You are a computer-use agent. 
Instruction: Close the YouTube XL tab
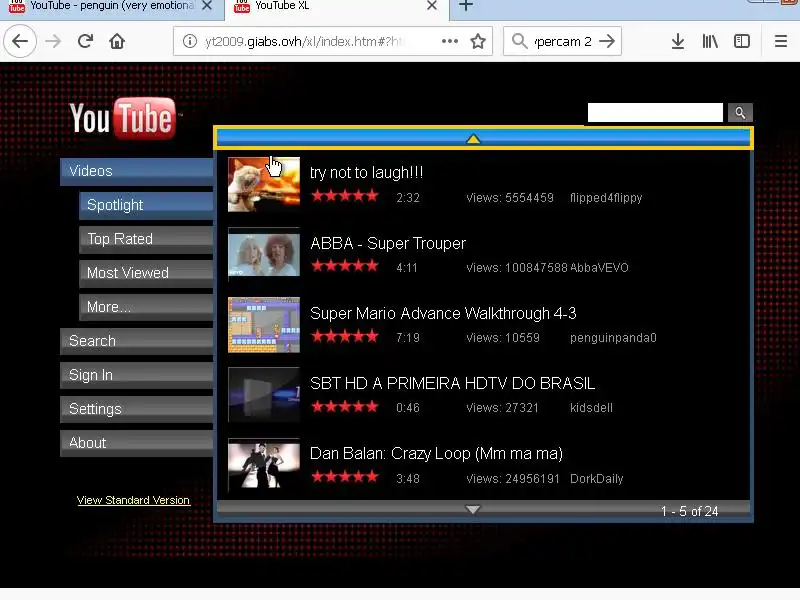(x=432, y=6)
